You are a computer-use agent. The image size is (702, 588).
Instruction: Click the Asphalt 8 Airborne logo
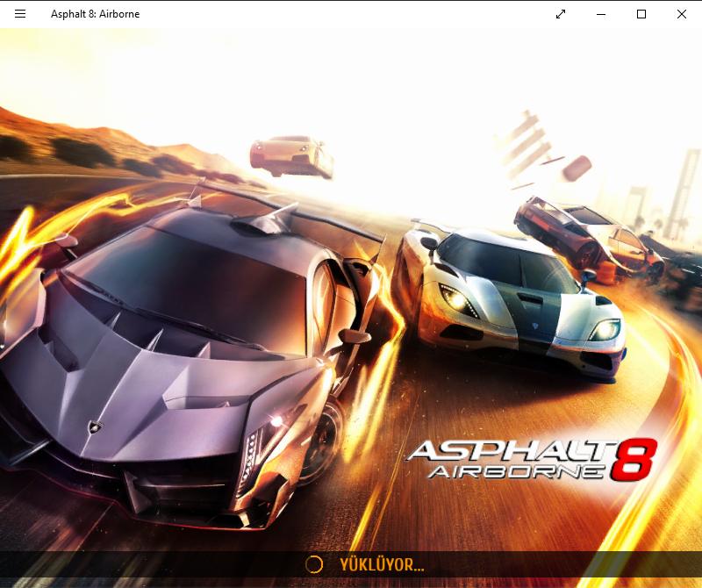[x=532, y=460]
